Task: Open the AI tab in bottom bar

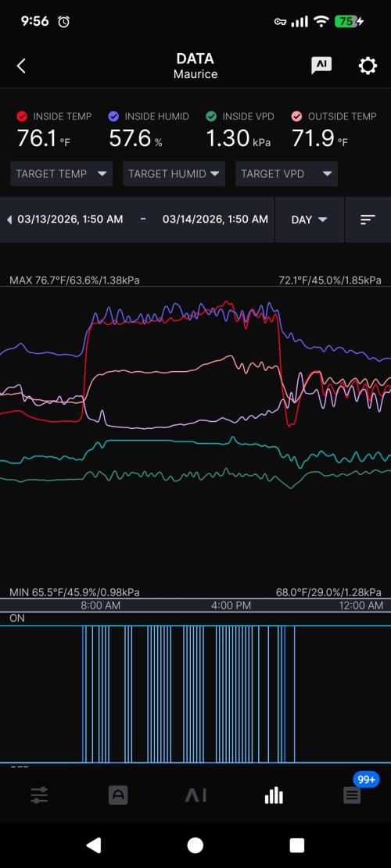Action: (x=195, y=796)
